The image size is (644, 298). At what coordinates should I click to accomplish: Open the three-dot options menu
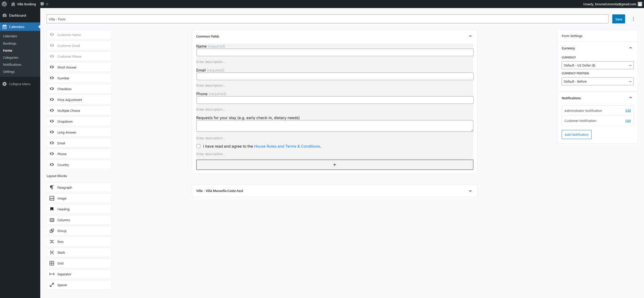coord(633,19)
